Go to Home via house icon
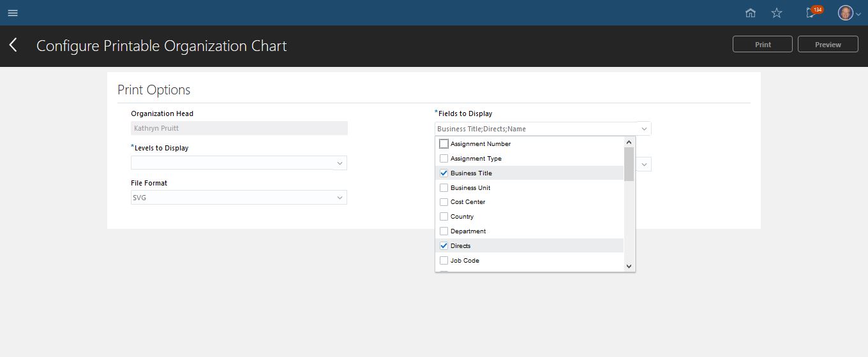The image size is (868, 357). 751,13
